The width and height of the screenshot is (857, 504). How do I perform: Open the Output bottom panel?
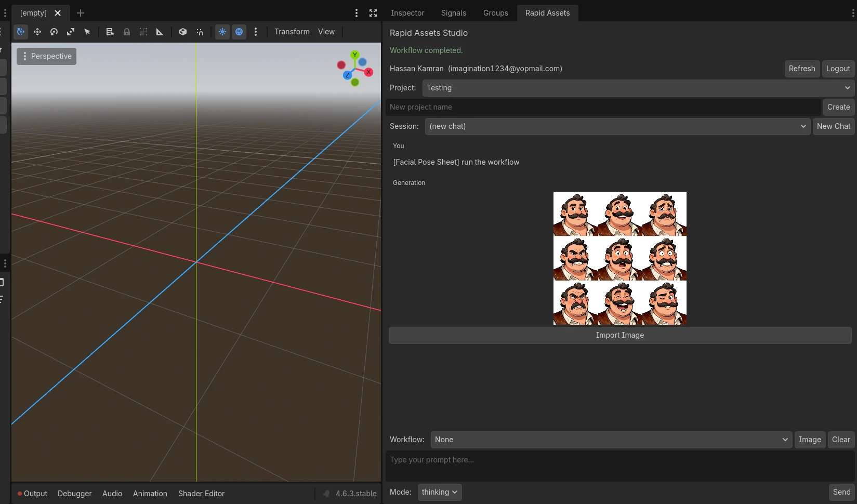tap(32, 494)
